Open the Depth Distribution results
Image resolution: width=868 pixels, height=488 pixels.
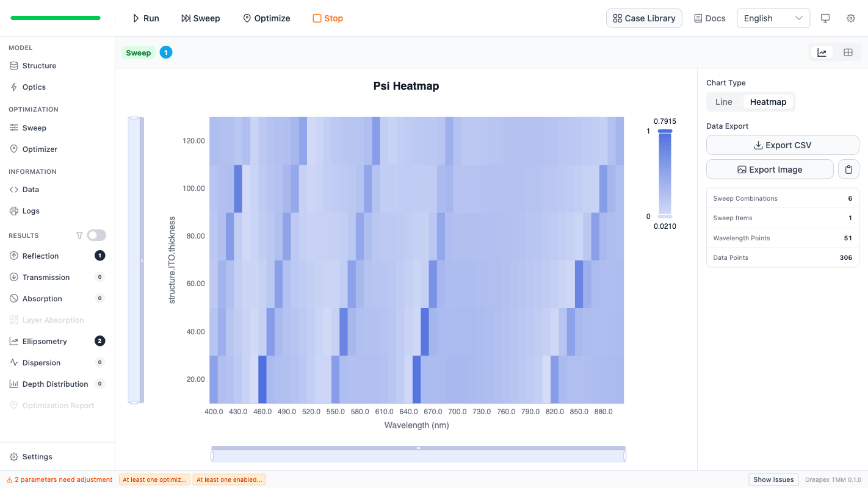(x=55, y=384)
